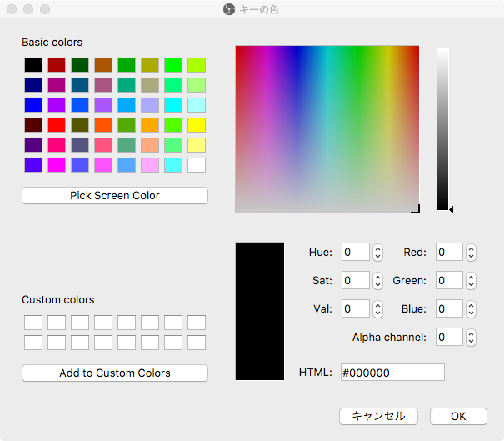The image size is (504, 441).
Task: Click the black current color preview
Action: tap(260, 312)
